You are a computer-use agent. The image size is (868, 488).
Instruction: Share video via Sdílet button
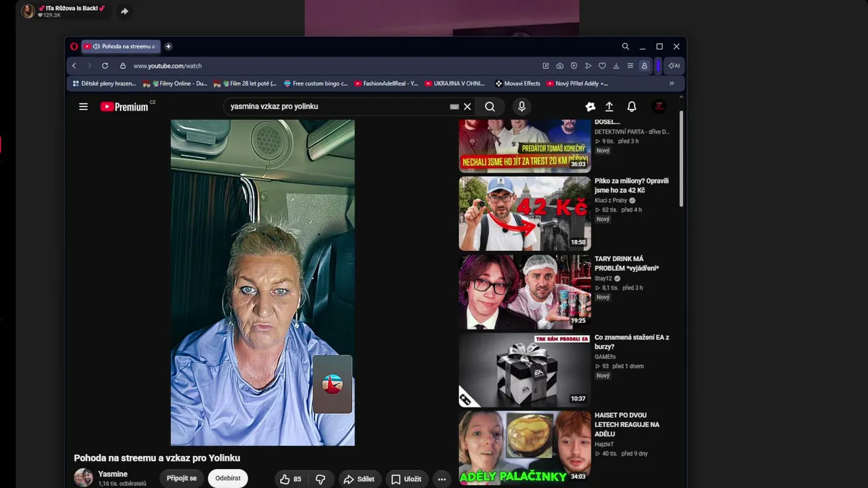pyautogui.click(x=359, y=479)
